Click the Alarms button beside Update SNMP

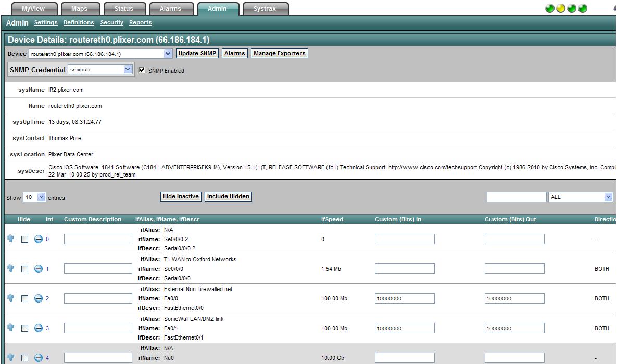[234, 53]
